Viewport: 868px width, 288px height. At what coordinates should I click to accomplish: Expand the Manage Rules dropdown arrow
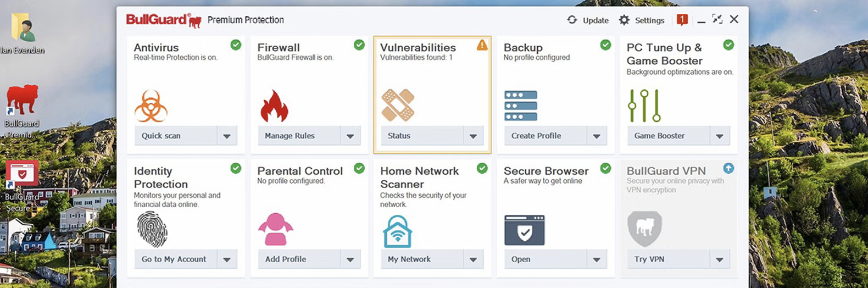(x=350, y=136)
